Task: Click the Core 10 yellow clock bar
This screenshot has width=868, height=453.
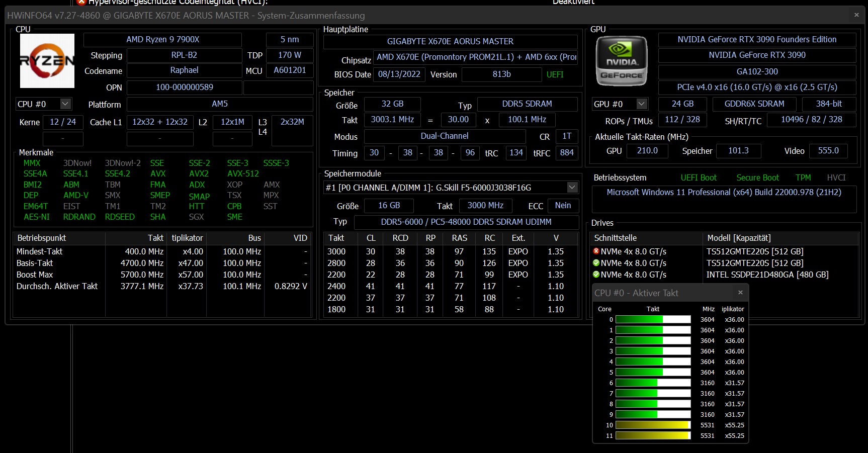Action: pos(653,425)
